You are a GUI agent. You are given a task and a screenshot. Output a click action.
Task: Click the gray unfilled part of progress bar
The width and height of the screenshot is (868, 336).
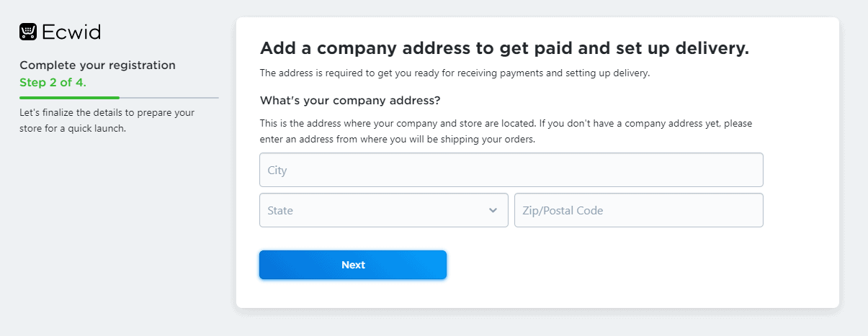point(169,97)
